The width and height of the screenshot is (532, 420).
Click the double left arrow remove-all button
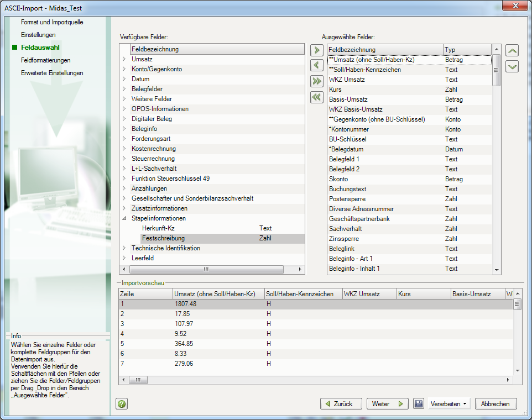pyautogui.click(x=317, y=97)
